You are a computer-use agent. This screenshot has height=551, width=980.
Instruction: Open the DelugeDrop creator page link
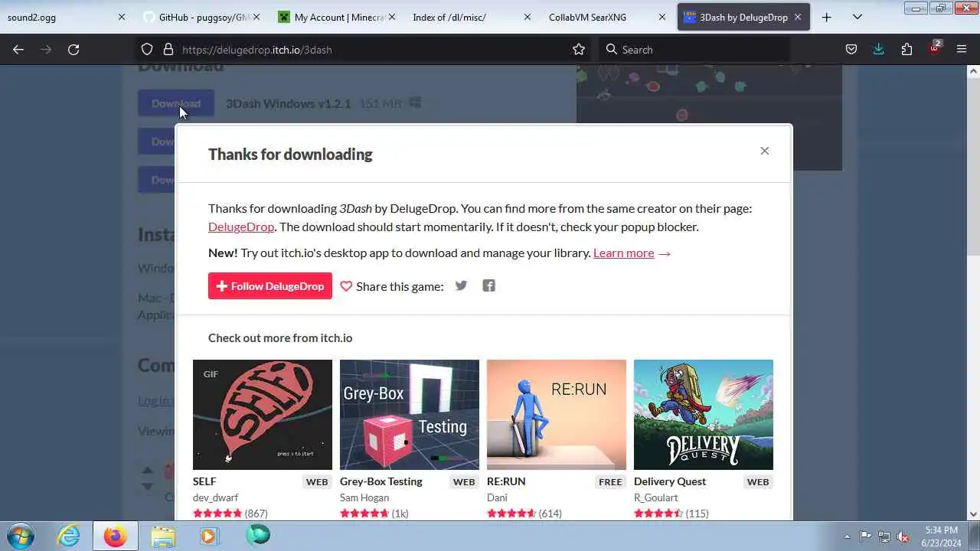pos(241,227)
